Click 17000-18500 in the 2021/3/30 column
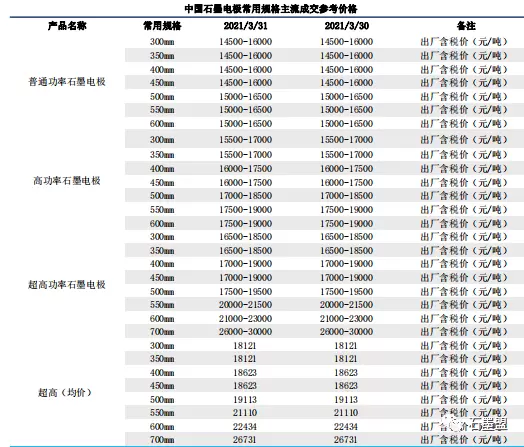 coord(347,195)
